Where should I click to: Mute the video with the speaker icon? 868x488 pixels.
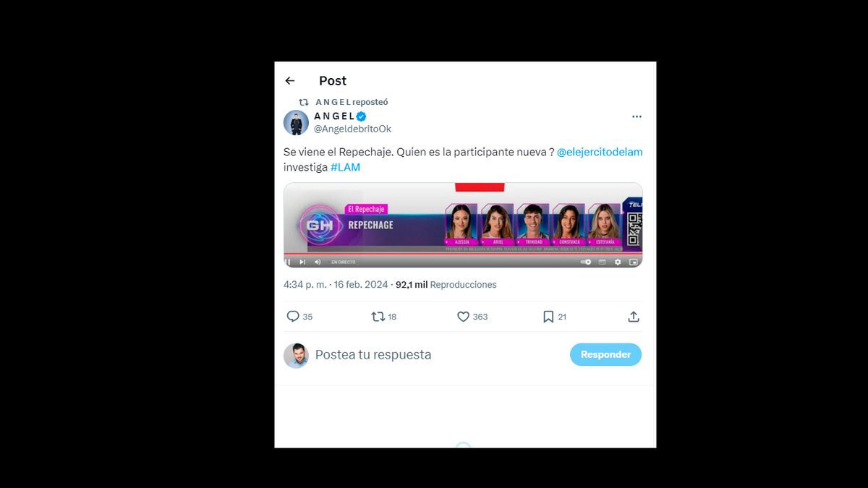(x=318, y=262)
